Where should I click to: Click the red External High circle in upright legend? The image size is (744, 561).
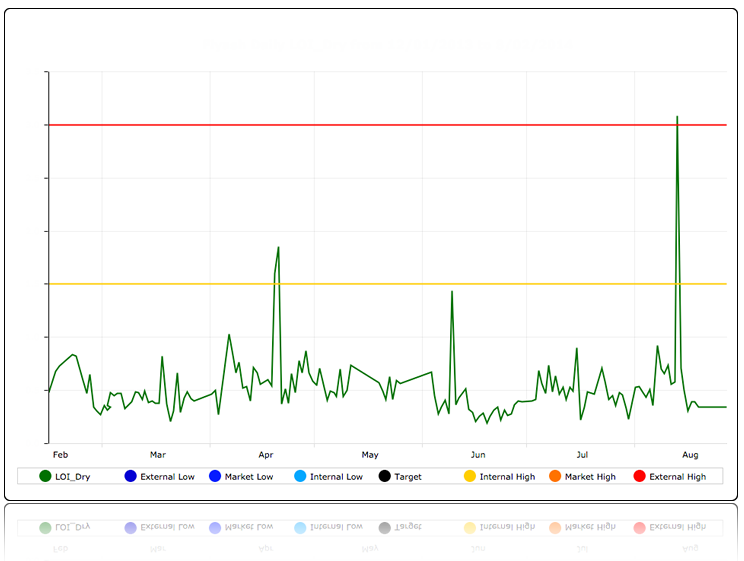point(640,477)
